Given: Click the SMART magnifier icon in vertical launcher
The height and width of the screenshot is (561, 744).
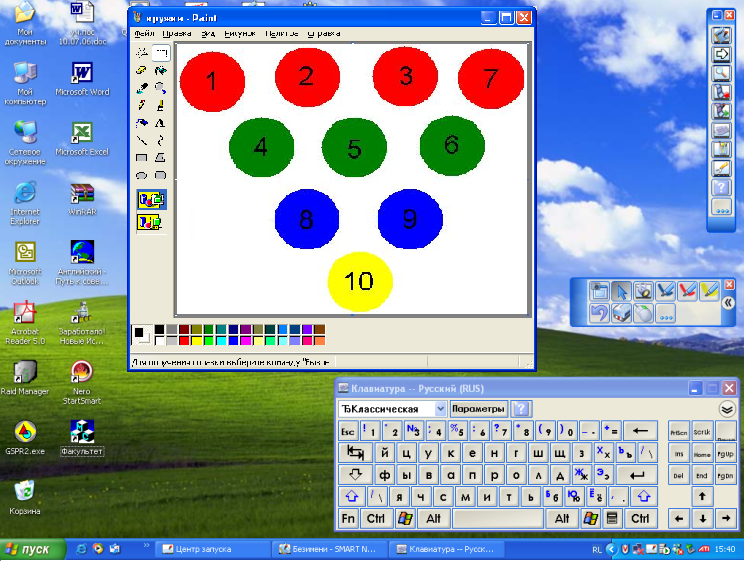Looking at the screenshot, I should coord(721,73).
